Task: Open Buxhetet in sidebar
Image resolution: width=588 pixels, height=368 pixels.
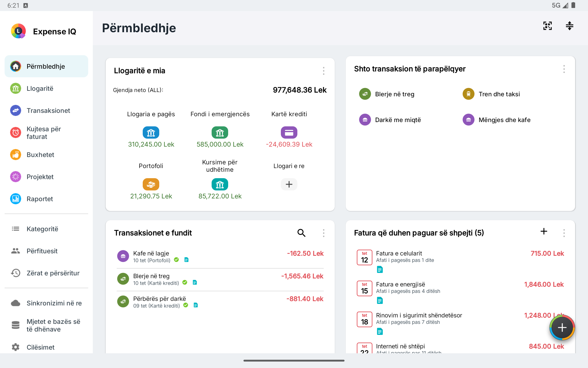Action: pyautogui.click(x=46, y=155)
